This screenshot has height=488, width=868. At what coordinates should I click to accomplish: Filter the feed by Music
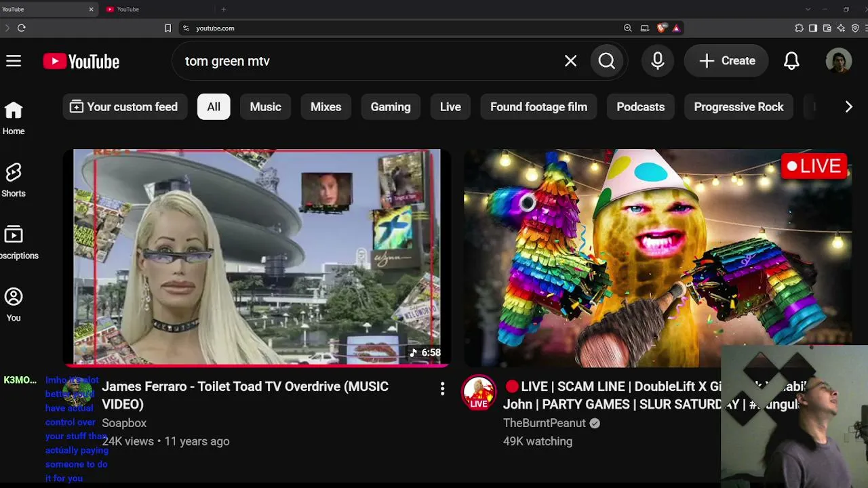point(265,106)
